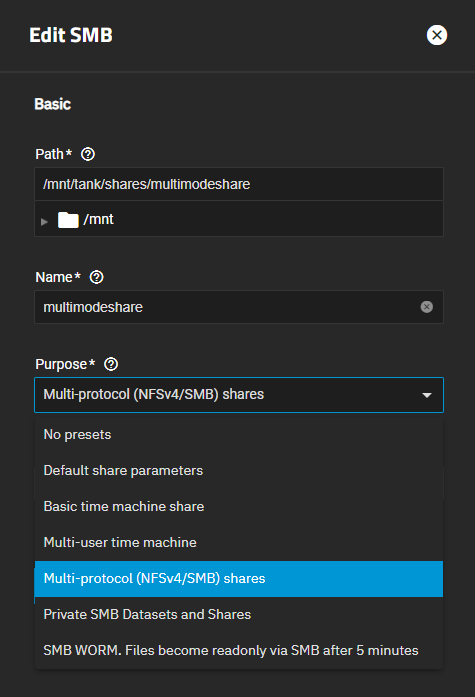Select the /mnt tree entry label
The height and width of the screenshot is (697, 475).
99,219
